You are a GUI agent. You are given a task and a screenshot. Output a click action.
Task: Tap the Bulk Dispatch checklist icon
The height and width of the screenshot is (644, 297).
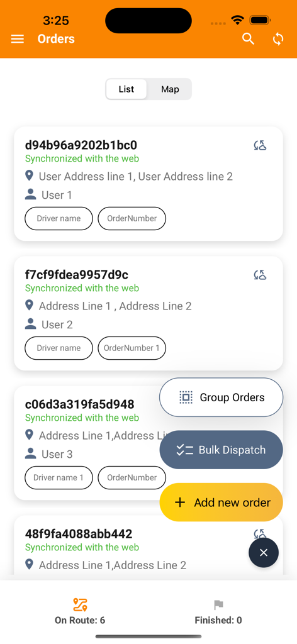coord(185,450)
